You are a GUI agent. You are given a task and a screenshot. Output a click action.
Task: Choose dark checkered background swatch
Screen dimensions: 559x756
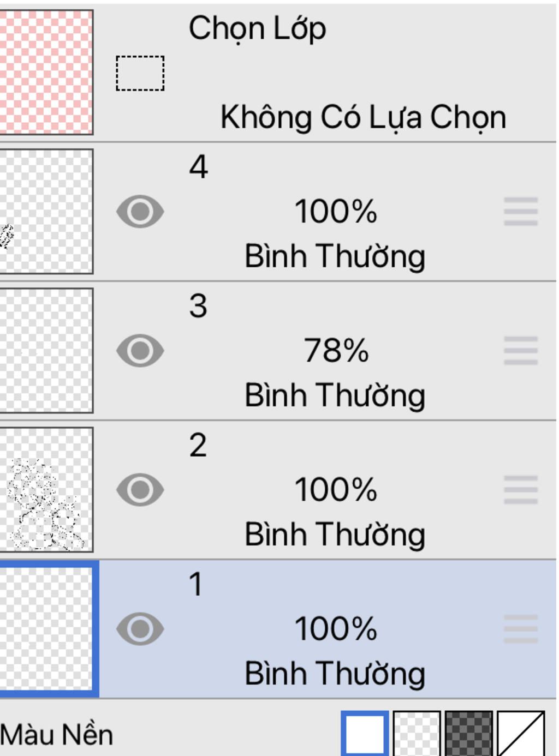click(469, 733)
